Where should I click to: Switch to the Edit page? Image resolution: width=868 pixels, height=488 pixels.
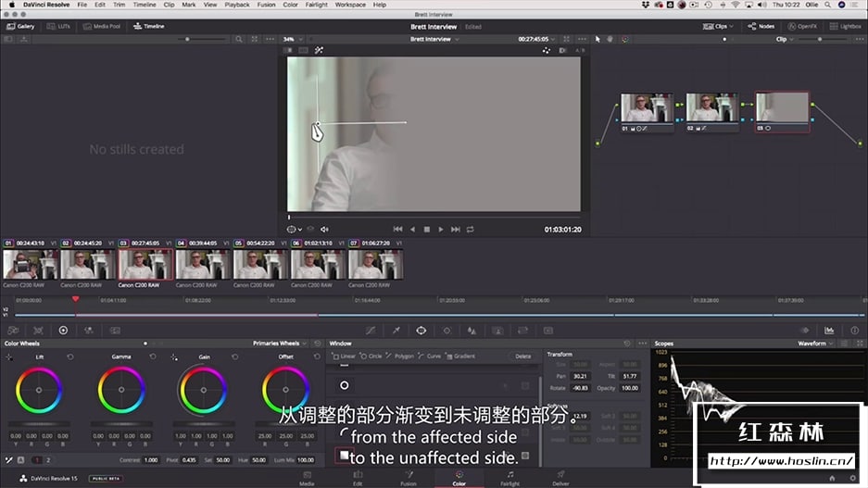358,478
